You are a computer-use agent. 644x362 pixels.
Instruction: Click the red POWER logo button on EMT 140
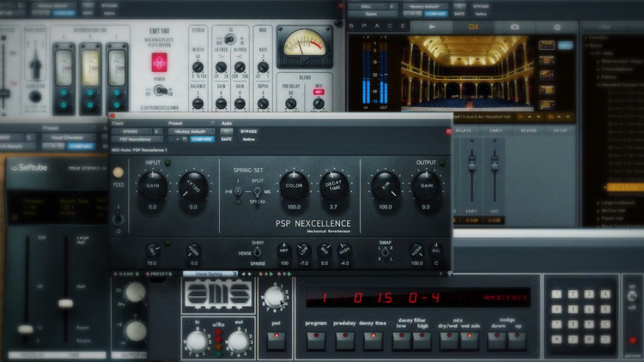pos(160,63)
